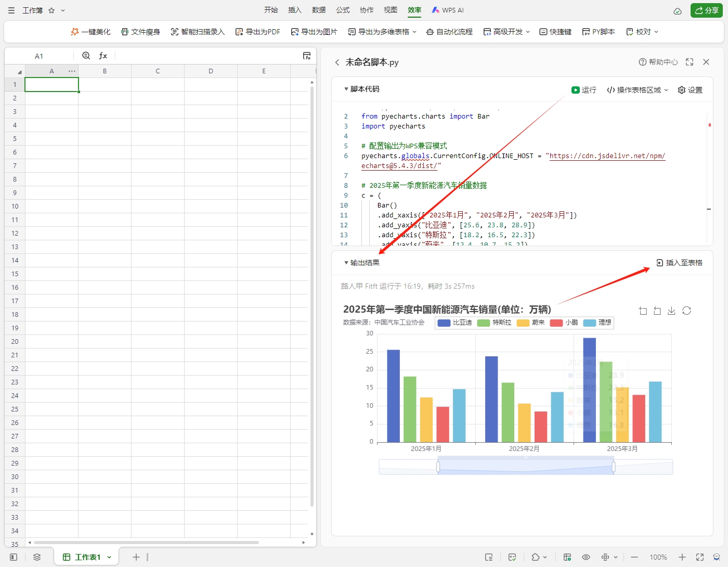Click 插入至表格 insert into sheet
728x567 pixels.
[679, 263]
